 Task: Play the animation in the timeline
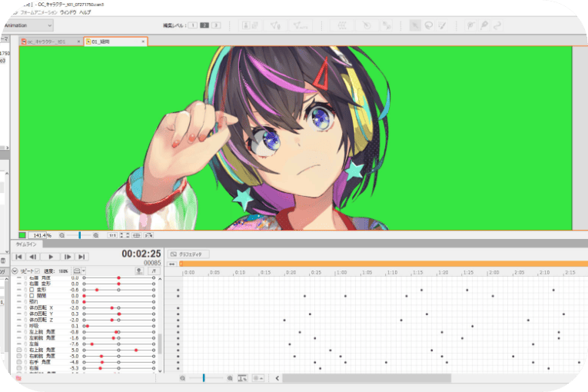pos(51,256)
